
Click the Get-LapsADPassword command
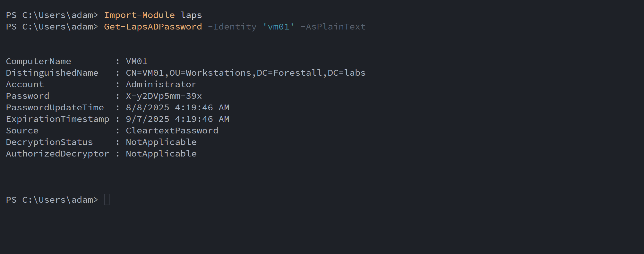tap(153, 27)
